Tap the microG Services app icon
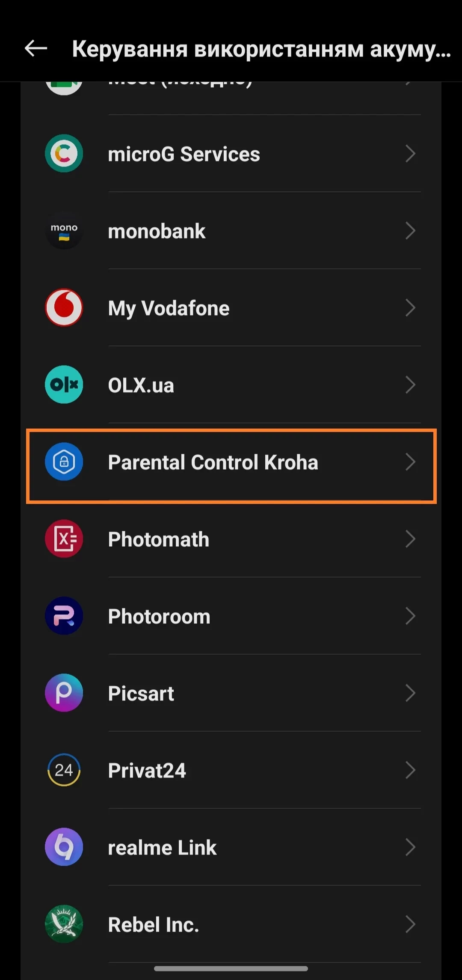The image size is (462, 980). 64,154
